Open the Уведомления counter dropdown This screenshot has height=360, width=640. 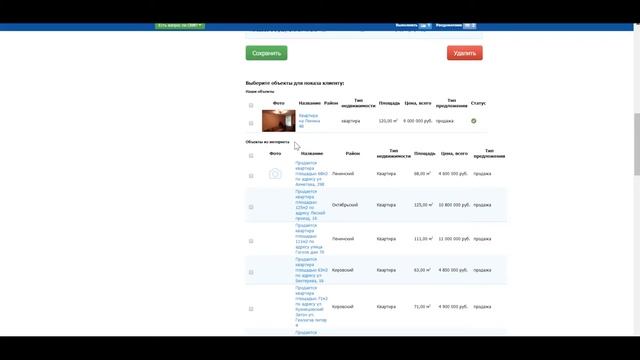pos(469,26)
